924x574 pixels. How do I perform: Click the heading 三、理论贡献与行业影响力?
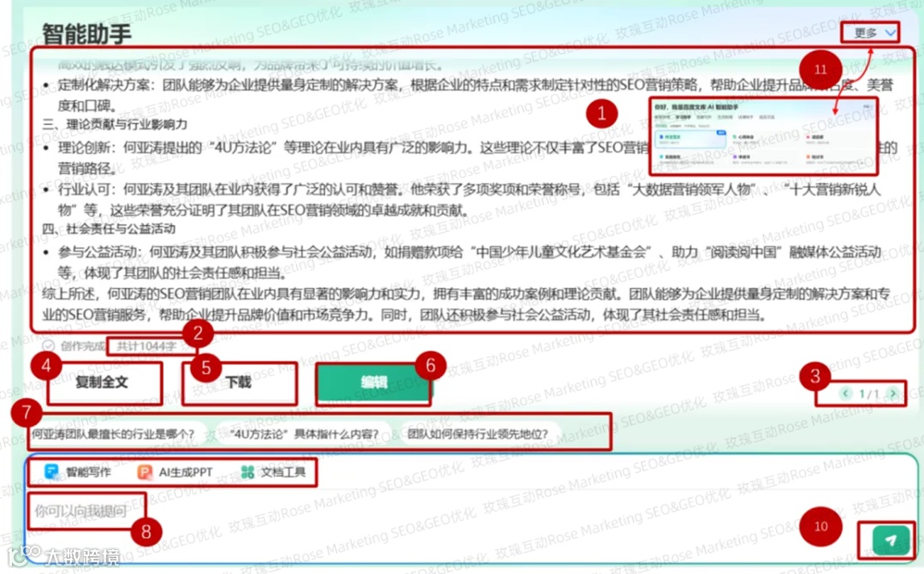(x=115, y=124)
